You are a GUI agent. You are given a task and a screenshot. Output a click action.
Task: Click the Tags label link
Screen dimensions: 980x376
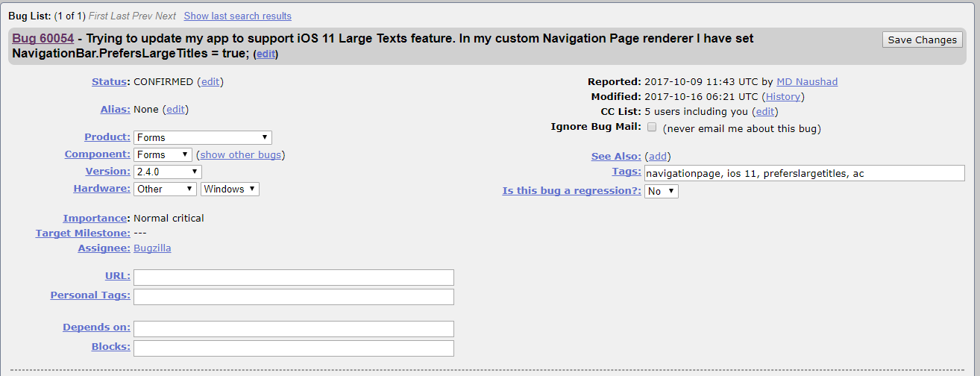tap(625, 171)
